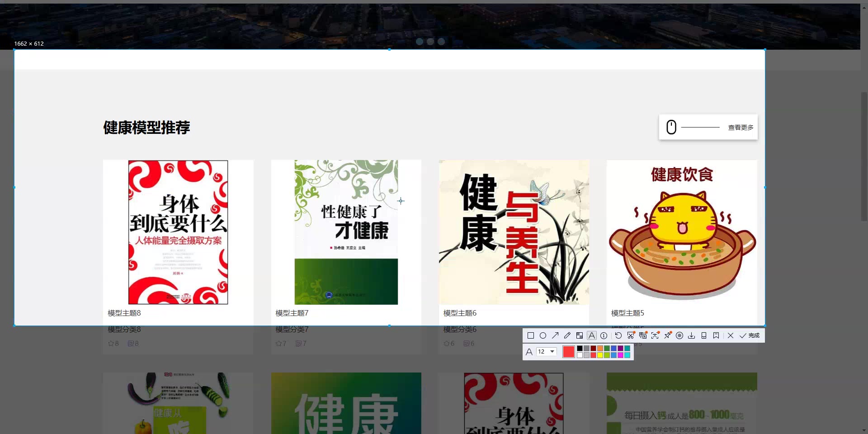Open the screenshot translate tool
This screenshot has width=868, height=434.
click(643, 335)
